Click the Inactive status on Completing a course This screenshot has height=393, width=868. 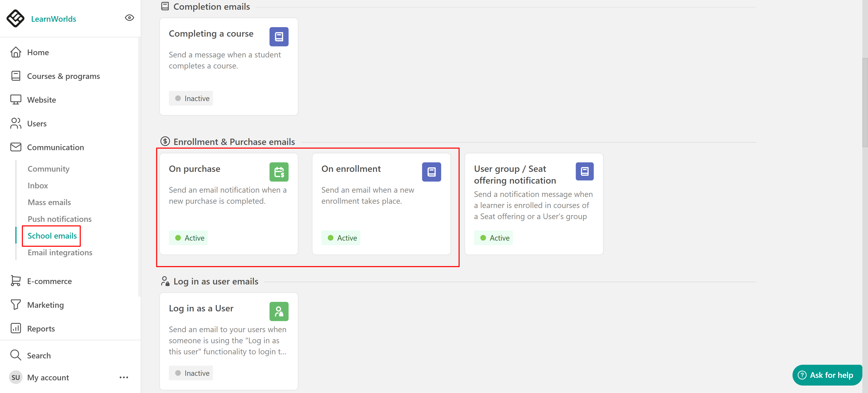191,98
